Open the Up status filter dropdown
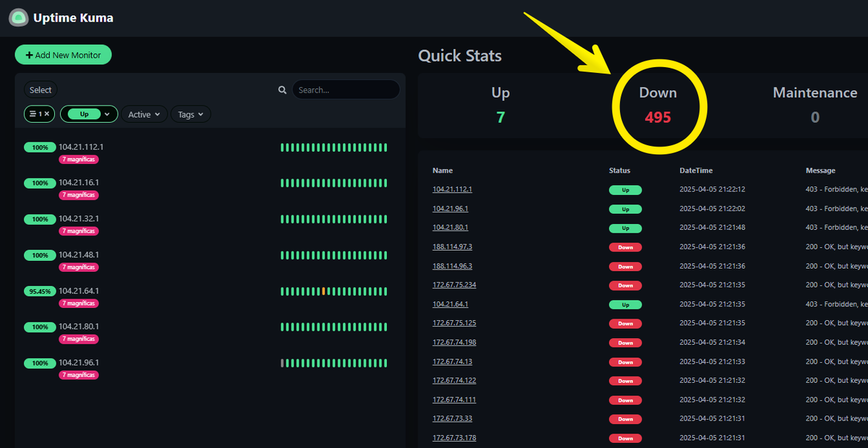The image size is (868, 448). click(89, 114)
